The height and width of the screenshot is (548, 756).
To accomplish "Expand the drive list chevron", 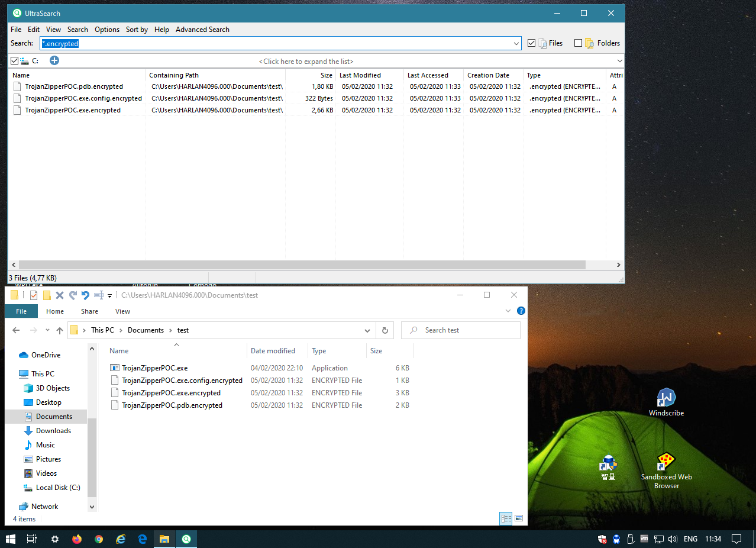I will tap(619, 60).
